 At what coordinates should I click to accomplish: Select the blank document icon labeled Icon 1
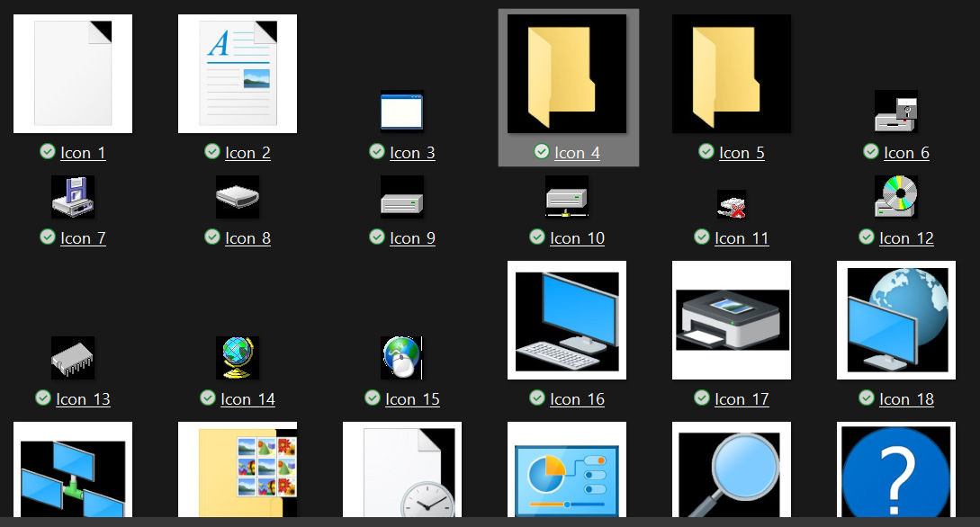click(x=72, y=72)
